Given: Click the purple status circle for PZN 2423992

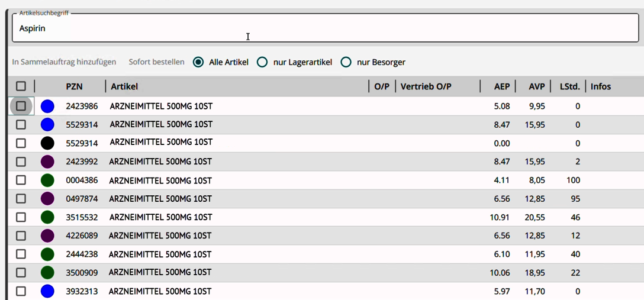Looking at the screenshot, I should coord(47,162).
